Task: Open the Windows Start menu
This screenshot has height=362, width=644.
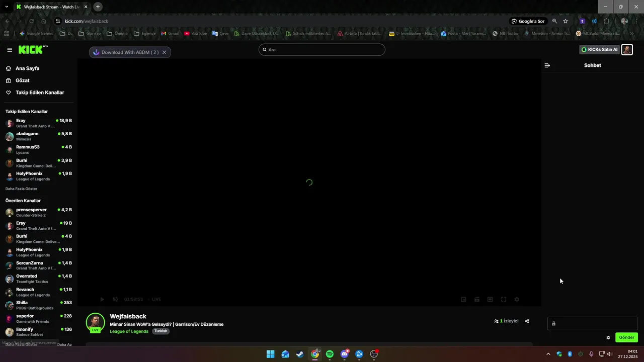Action: 270,354
